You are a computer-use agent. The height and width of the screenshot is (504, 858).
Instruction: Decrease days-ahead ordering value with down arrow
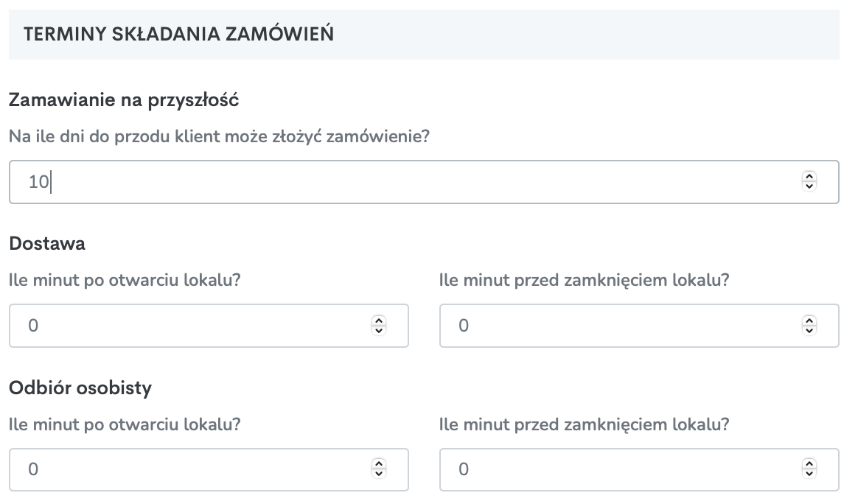[x=809, y=186]
